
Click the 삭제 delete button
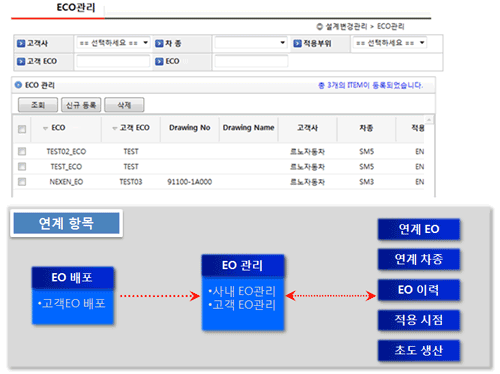coord(124,105)
